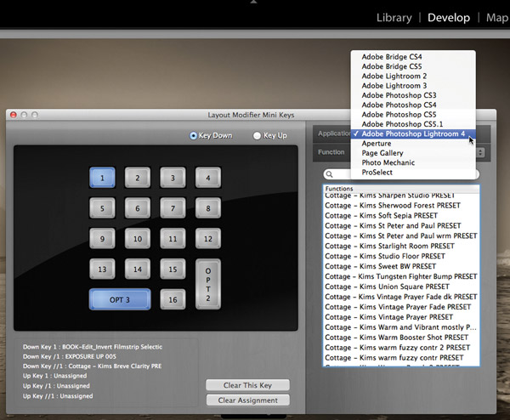Select key 3 on the keypad
The height and width of the screenshot is (420, 510).
click(173, 178)
